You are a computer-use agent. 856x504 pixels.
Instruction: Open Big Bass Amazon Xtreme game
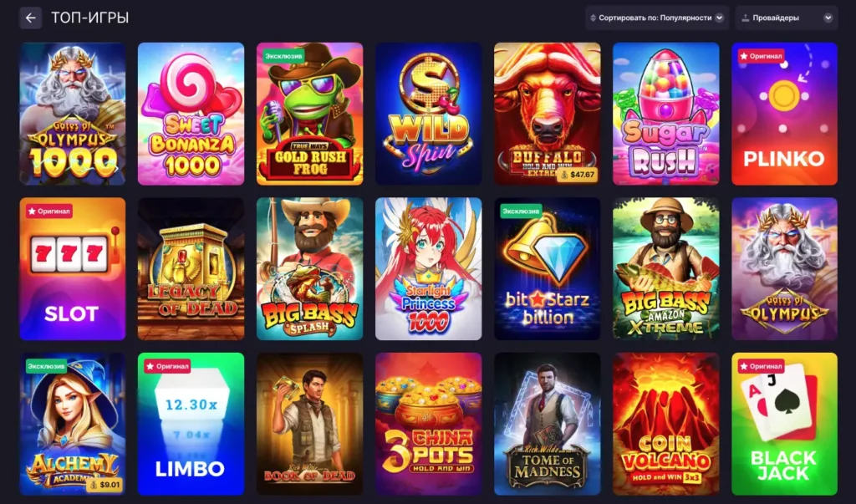tap(666, 269)
